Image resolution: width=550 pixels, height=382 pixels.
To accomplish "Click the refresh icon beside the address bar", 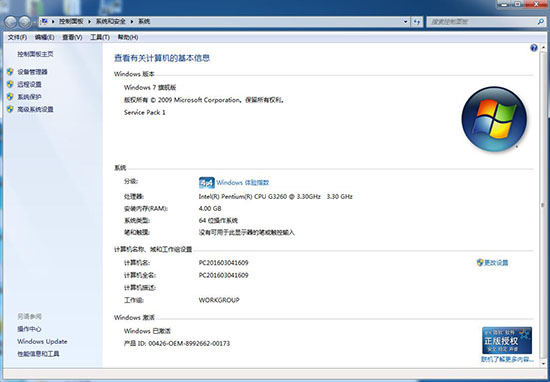I will coord(417,22).
